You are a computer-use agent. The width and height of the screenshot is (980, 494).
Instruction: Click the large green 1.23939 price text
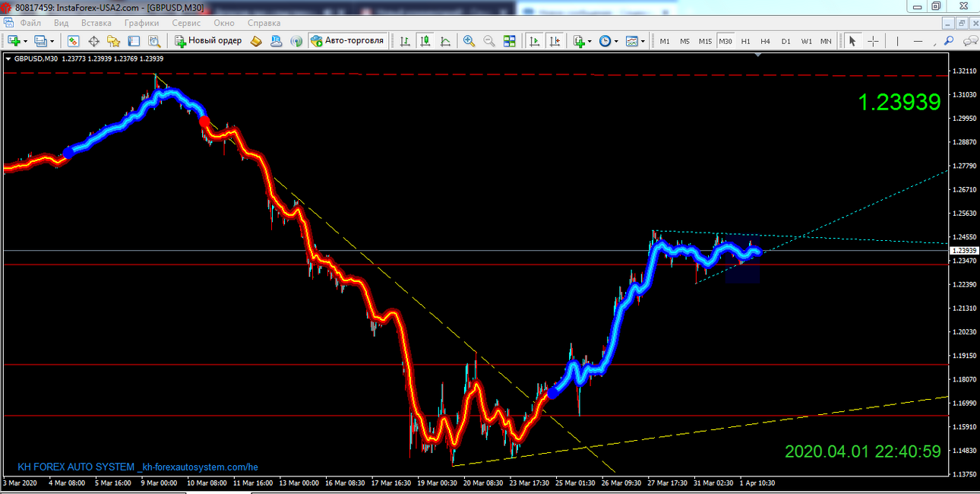click(899, 102)
